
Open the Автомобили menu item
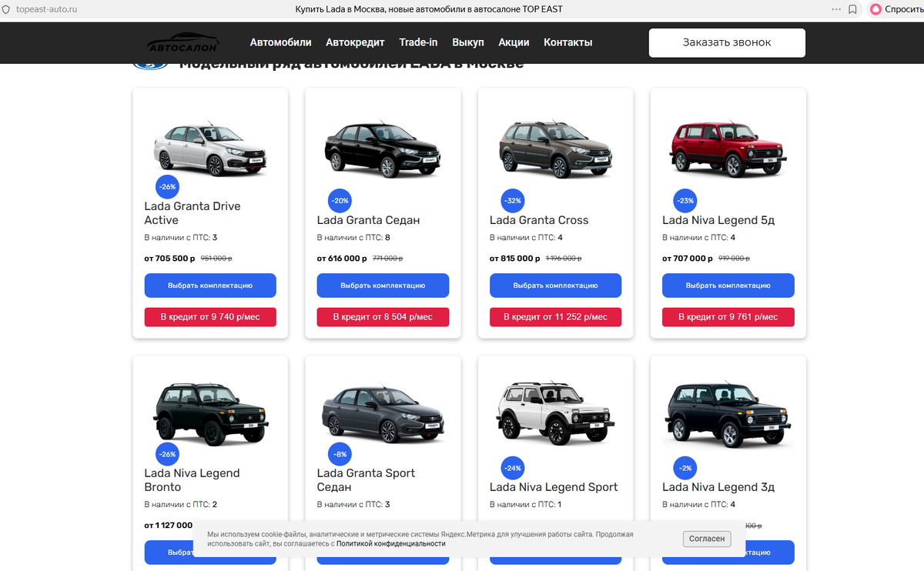pos(280,42)
